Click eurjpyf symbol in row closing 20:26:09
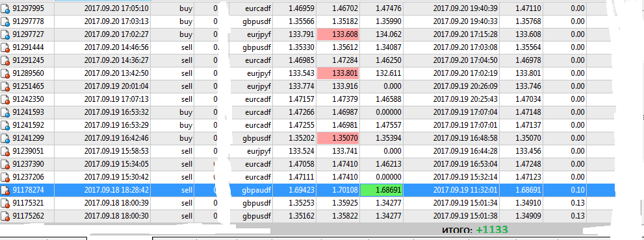The width and height of the screenshot is (644, 240). 258,86
